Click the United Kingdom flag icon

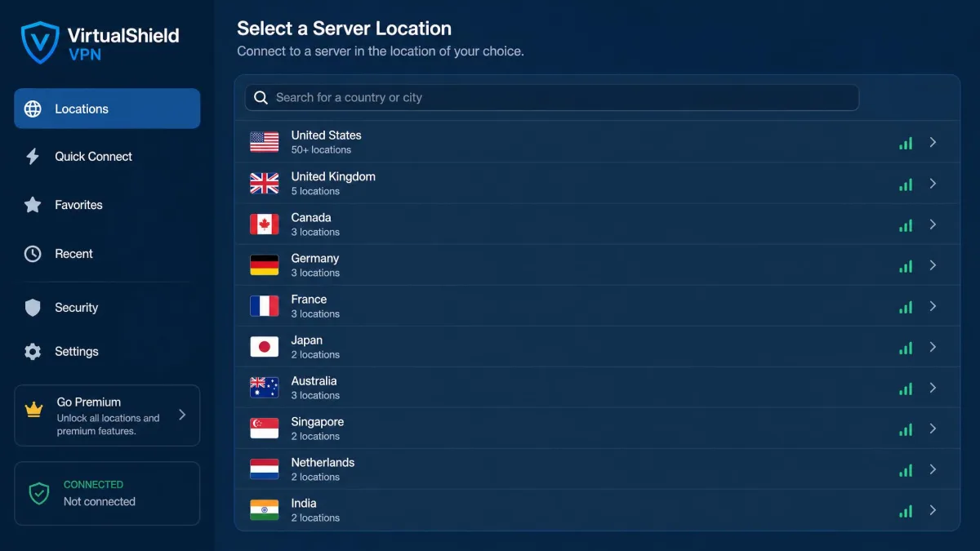[x=265, y=183]
